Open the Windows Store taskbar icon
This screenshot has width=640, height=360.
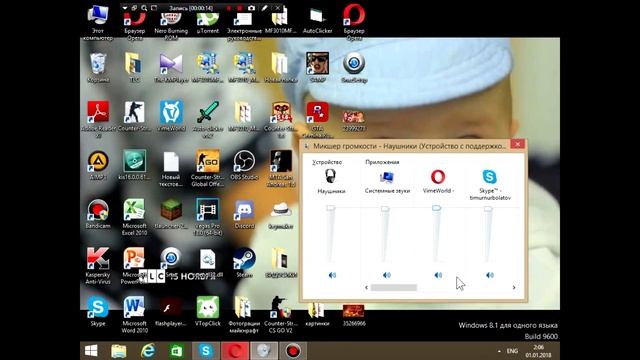point(176,351)
